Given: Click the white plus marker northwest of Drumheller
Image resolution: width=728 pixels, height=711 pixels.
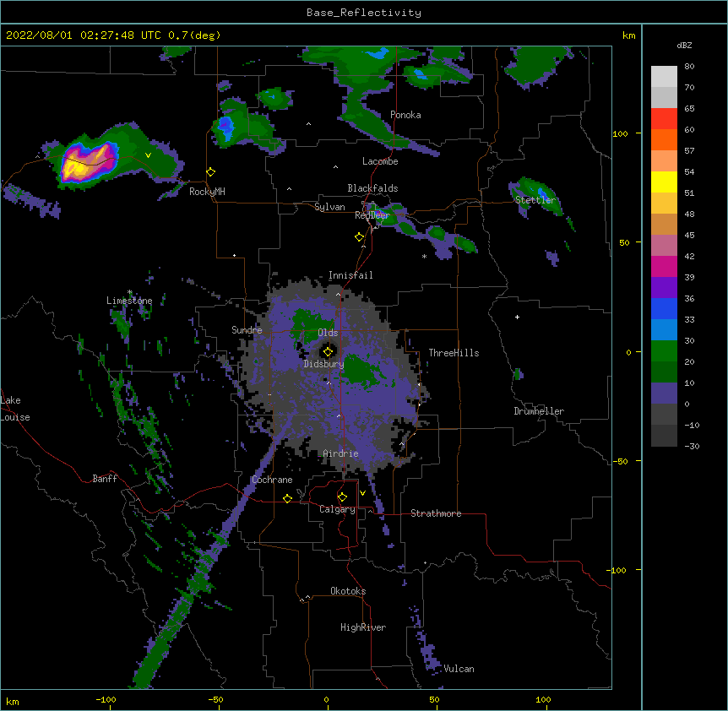Looking at the screenshot, I should (517, 317).
